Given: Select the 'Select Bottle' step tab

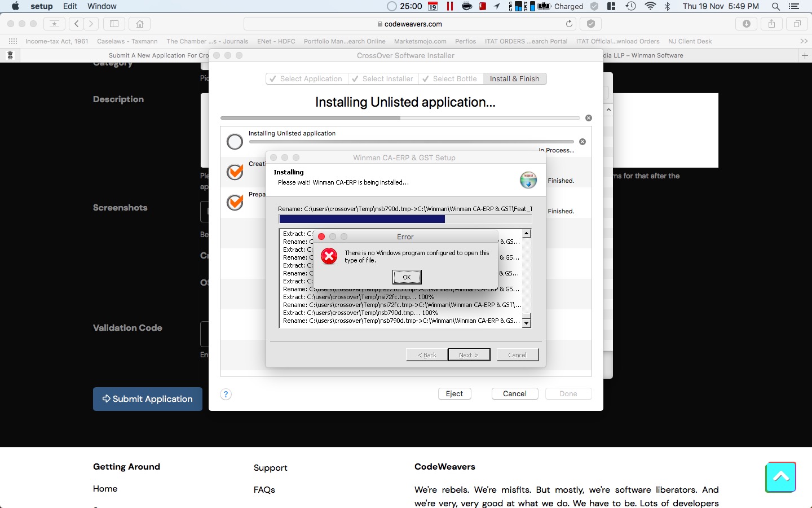Looking at the screenshot, I should click(x=451, y=79).
